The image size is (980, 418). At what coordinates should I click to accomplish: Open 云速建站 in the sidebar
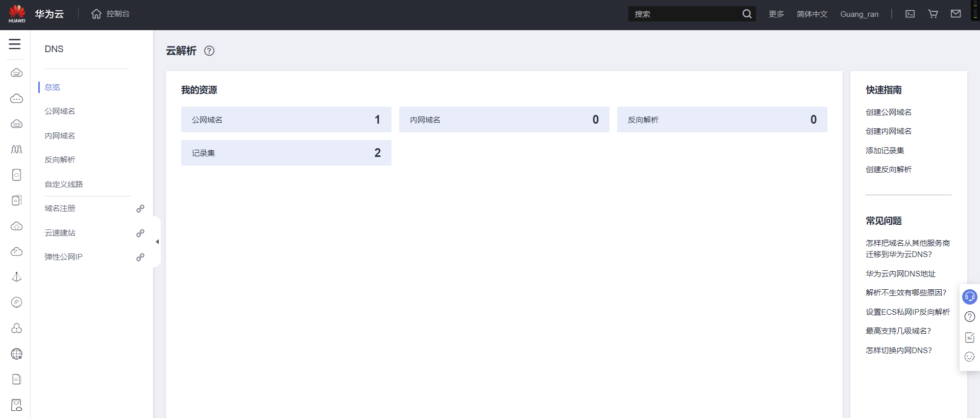point(60,233)
